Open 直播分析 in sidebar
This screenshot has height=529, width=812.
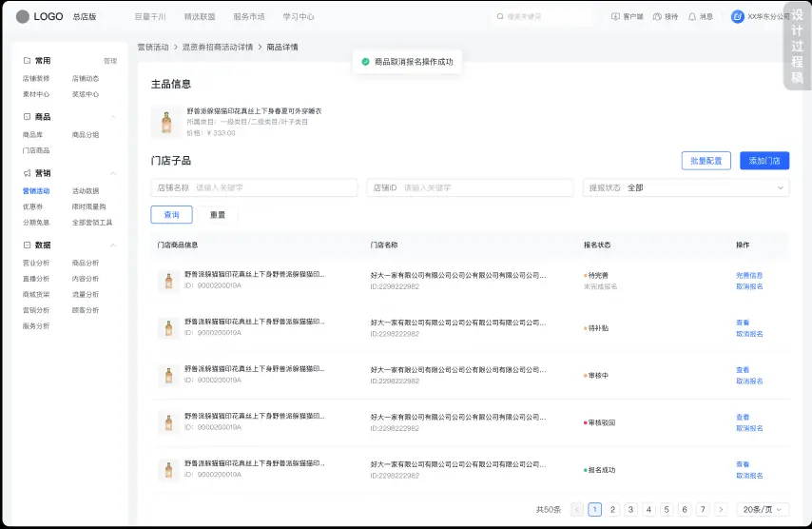click(x=36, y=279)
